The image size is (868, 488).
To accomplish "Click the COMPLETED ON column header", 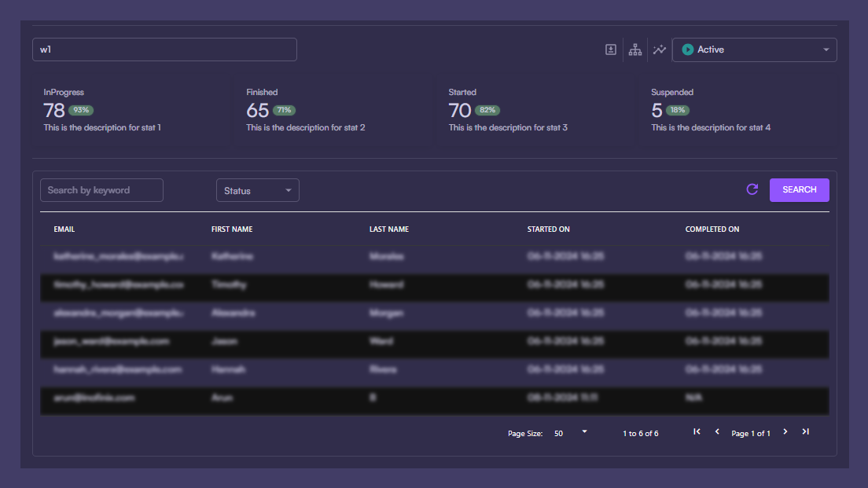I will (x=712, y=229).
